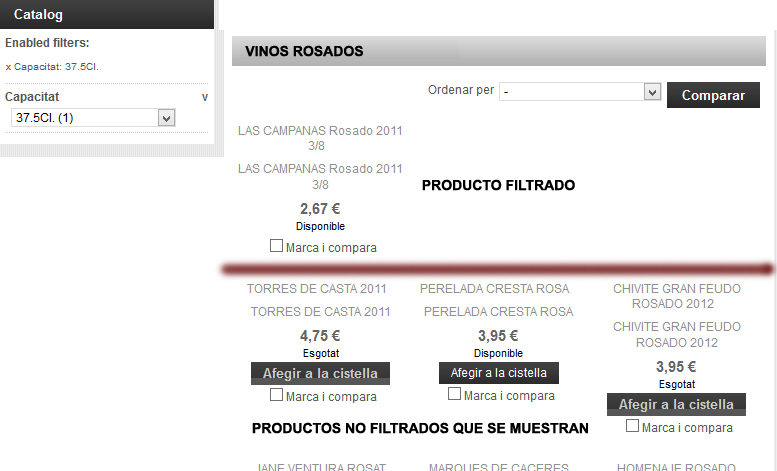777x471 pixels.
Task: Open the upper TORRES DE CASTA 2011 link
Action: [x=317, y=289]
